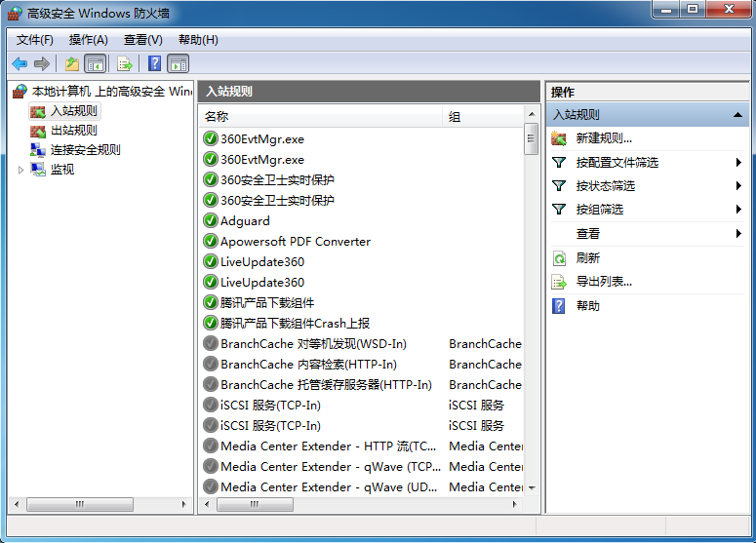
Task: Click the Back arrow toolbar icon
Action: (20, 63)
